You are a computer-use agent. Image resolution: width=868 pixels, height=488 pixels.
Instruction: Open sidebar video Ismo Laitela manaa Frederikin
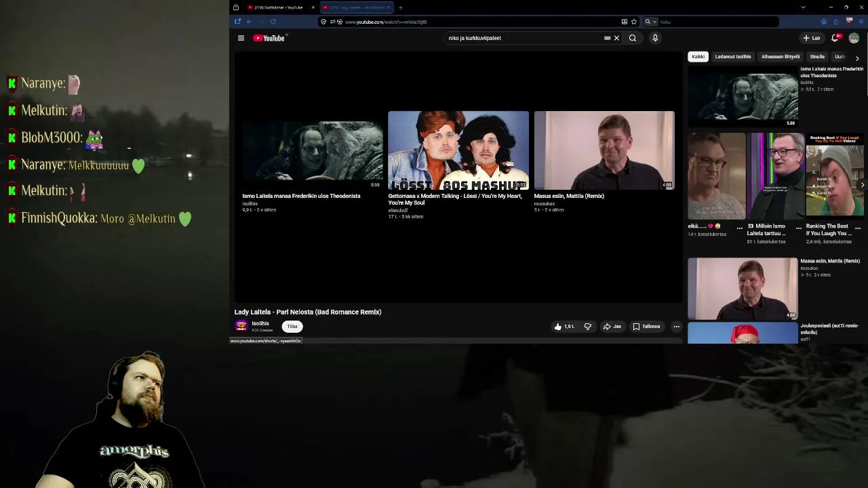[743, 96]
